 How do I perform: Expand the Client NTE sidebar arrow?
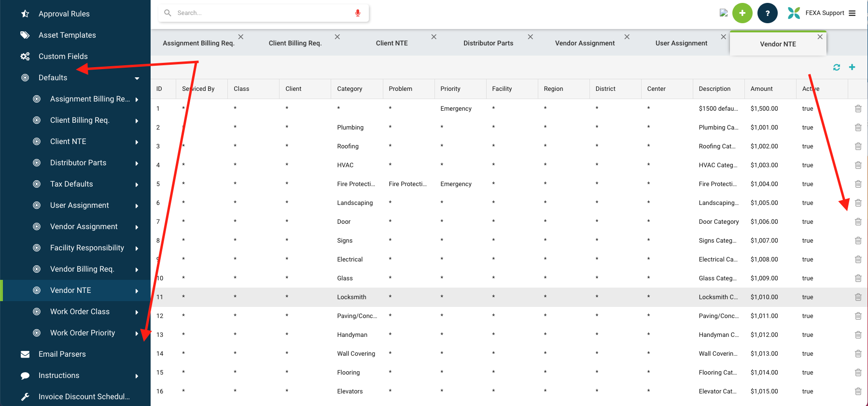coord(137,142)
